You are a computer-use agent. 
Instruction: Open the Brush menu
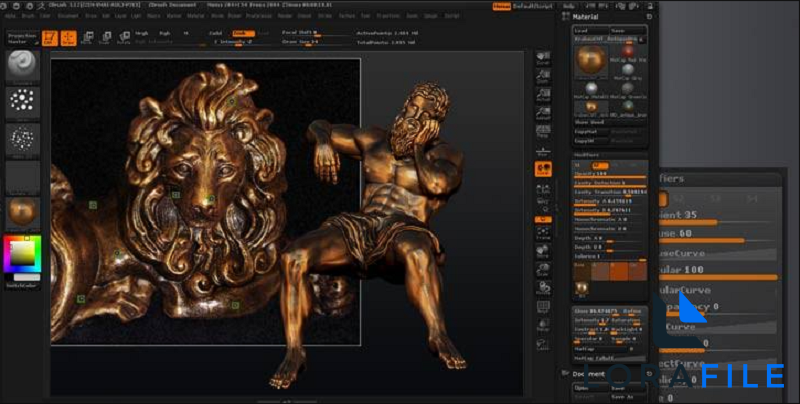pyautogui.click(x=28, y=16)
